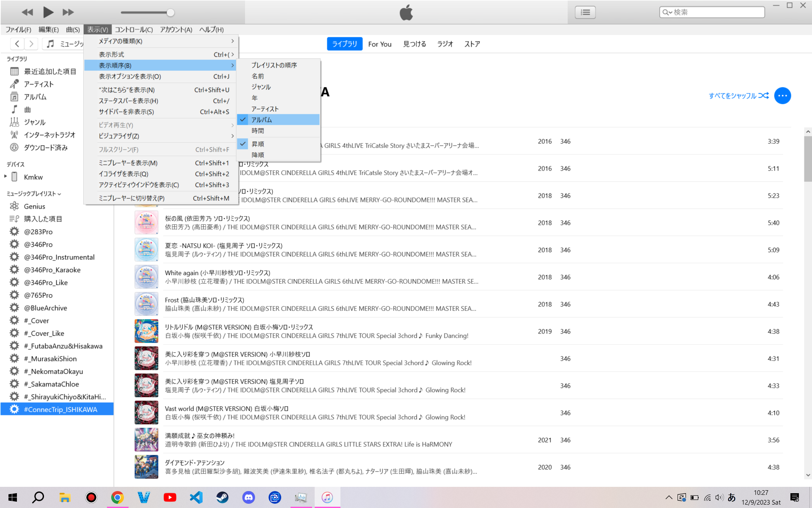Click the blue more options ellipsis button
The width and height of the screenshot is (812, 508).
tap(782, 96)
